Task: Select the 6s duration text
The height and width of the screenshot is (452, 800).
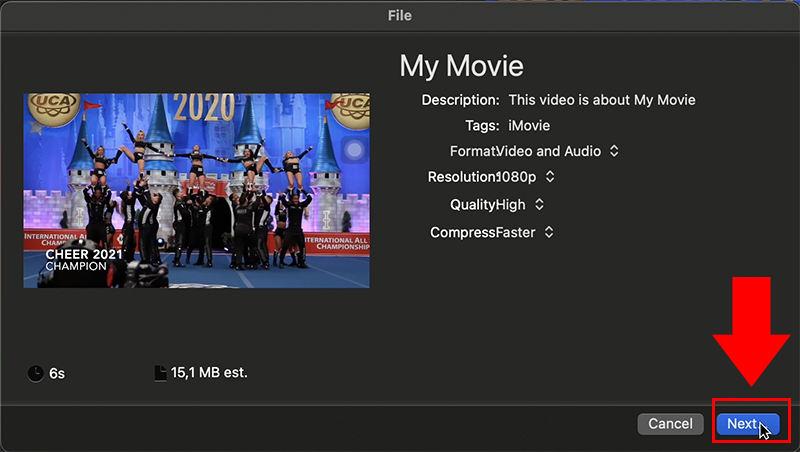Action: coord(57,374)
